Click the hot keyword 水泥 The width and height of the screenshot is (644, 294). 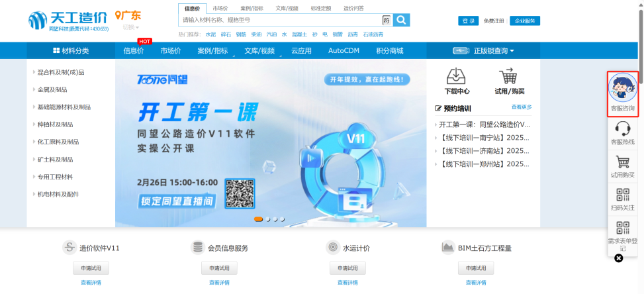[x=210, y=34]
